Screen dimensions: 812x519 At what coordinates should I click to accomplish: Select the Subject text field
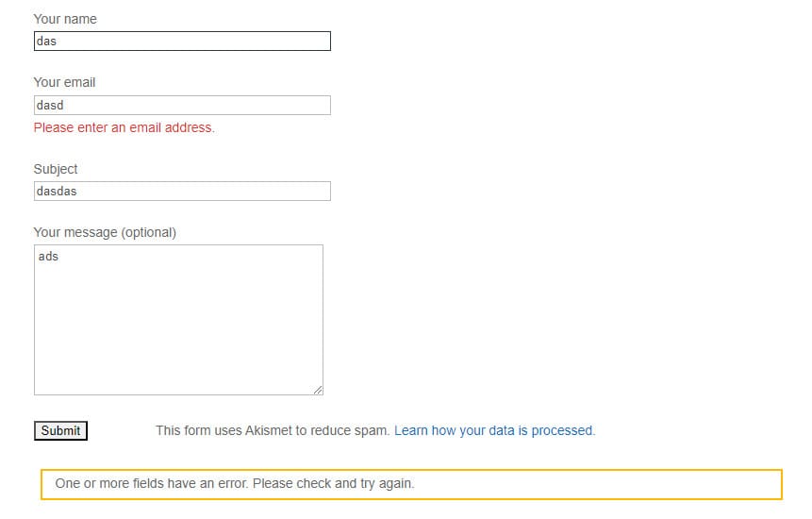tap(182, 192)
